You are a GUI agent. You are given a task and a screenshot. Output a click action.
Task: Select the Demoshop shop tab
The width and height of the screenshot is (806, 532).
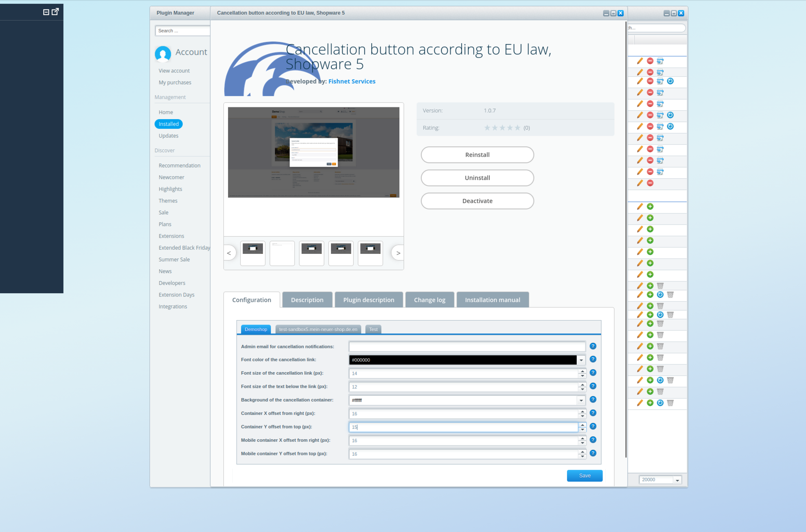click(256, 329)
